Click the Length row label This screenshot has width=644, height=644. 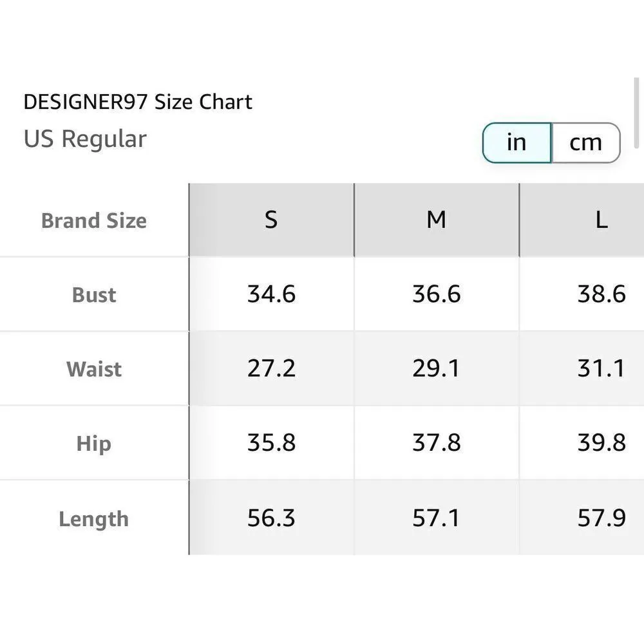click(x=94, y=518)
